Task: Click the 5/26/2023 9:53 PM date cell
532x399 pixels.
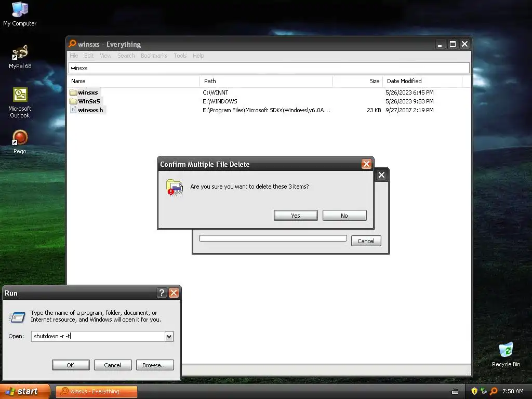Action: click(x=409, y=101)
